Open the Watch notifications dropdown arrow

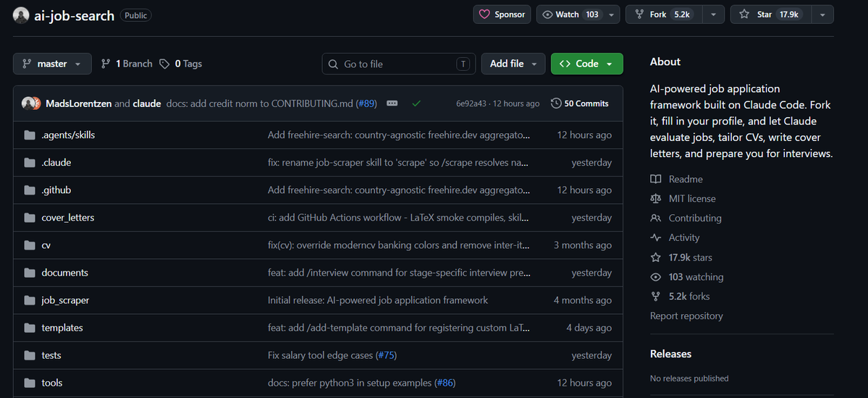(x=612, y=14)
